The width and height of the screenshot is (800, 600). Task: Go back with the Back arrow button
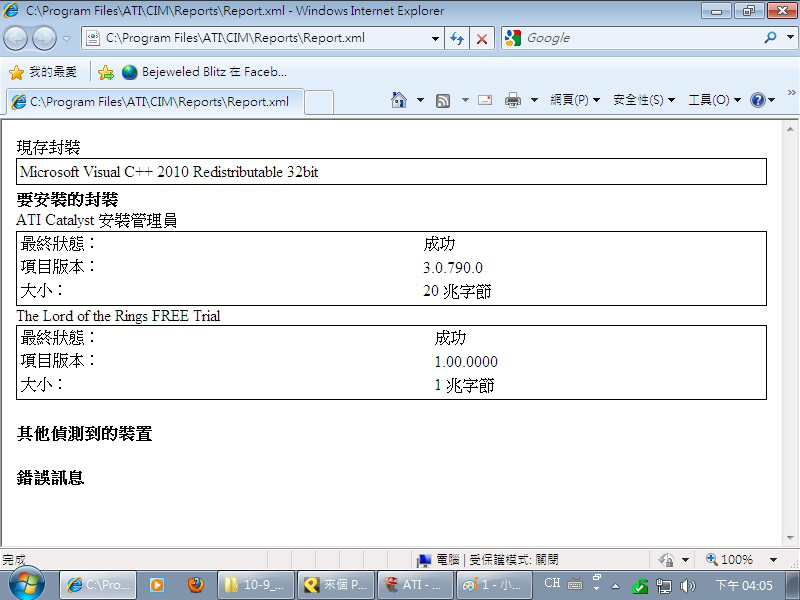pyautogui.click(x=15, y=38)
